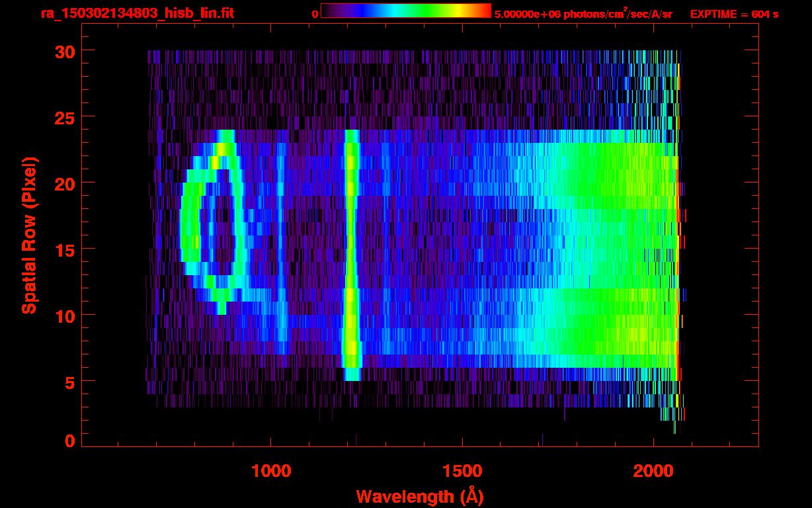Click the 1500 wavelength tick label
812x508 pixels.
(x=462, y=470)
